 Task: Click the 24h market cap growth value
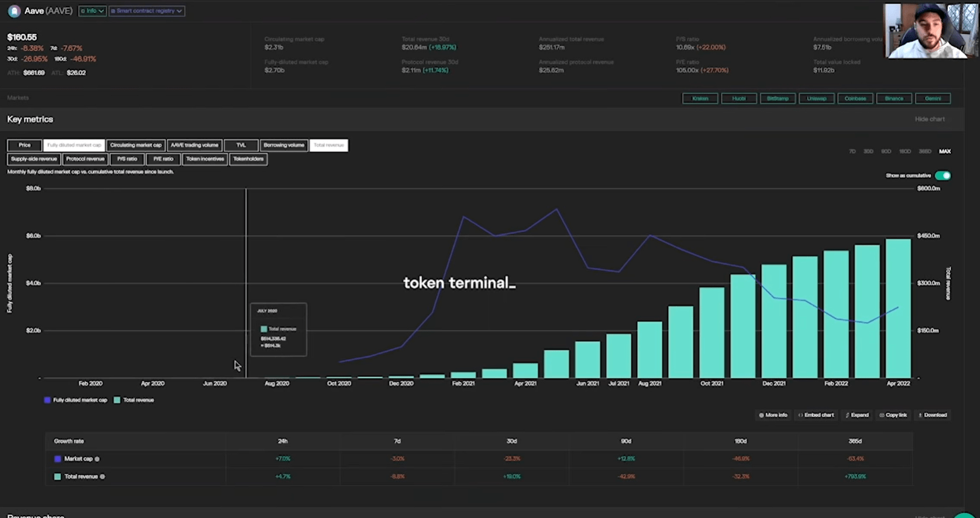tap(283, 459)
